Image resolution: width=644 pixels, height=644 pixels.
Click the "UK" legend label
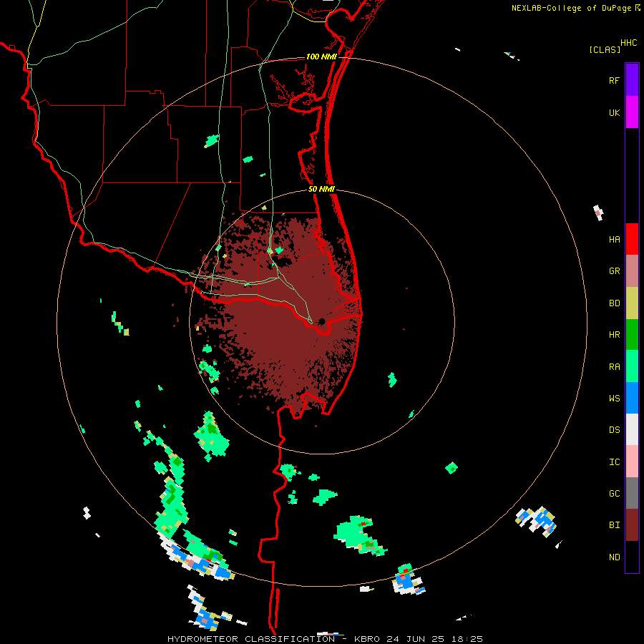tap(614, 112)
